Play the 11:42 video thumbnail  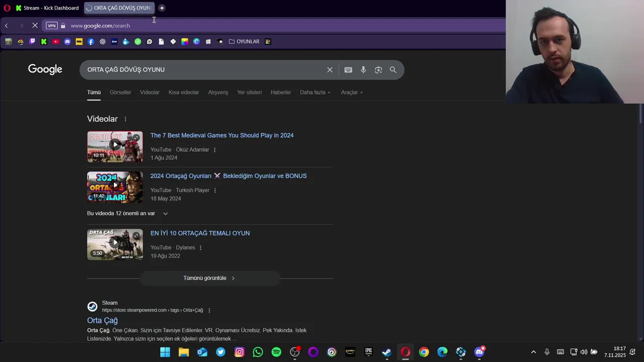115,188
